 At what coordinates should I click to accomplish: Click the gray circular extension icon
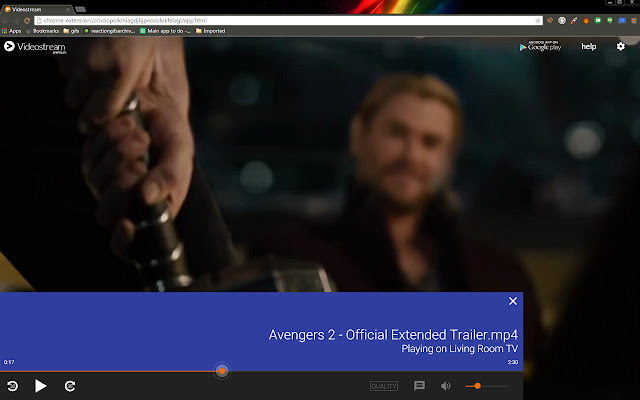[562, 20]
